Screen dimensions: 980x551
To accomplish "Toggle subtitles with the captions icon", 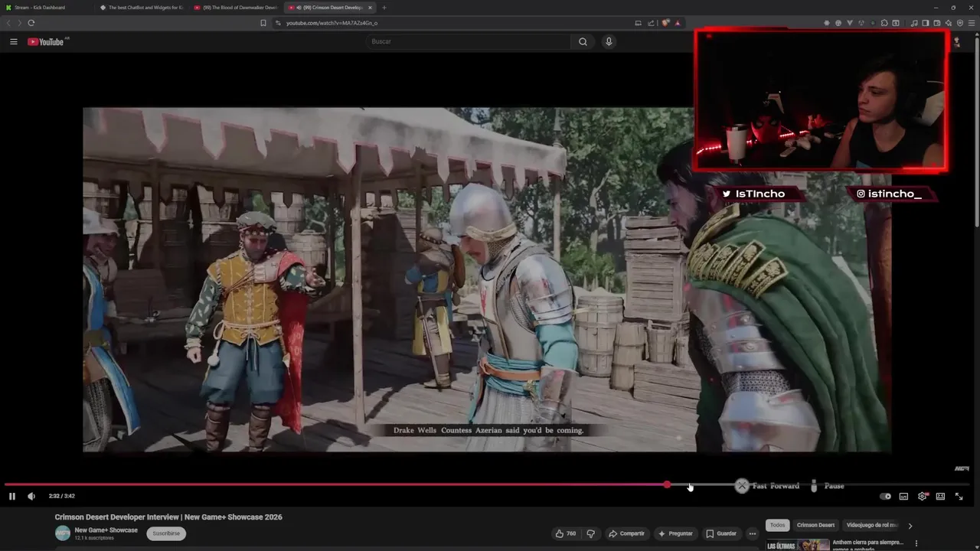I will (x=903, y=496).
